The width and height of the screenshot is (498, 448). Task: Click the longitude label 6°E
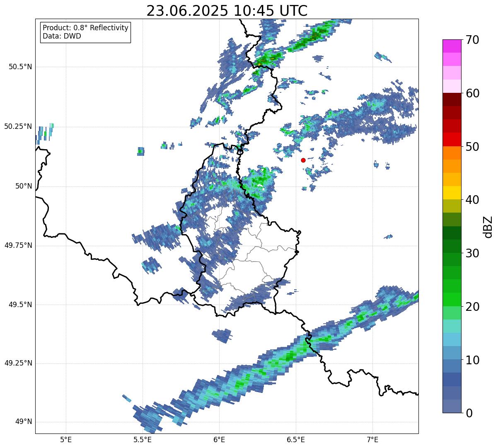tap(219, 439)
